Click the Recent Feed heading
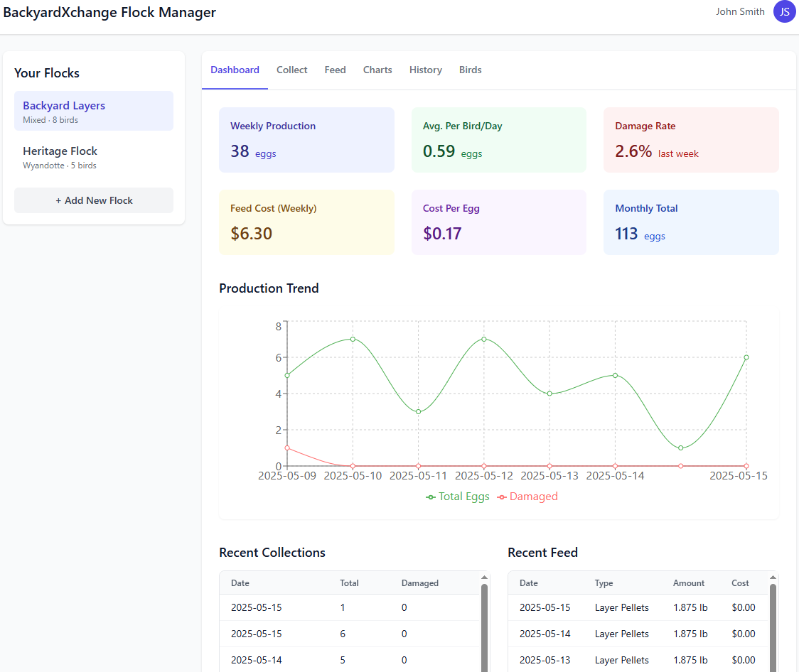 tap(542, 553)
